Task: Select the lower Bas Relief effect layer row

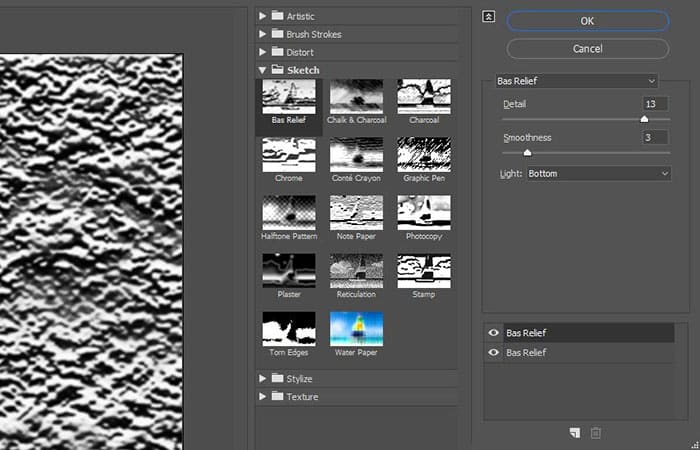Action: (589, 352)
